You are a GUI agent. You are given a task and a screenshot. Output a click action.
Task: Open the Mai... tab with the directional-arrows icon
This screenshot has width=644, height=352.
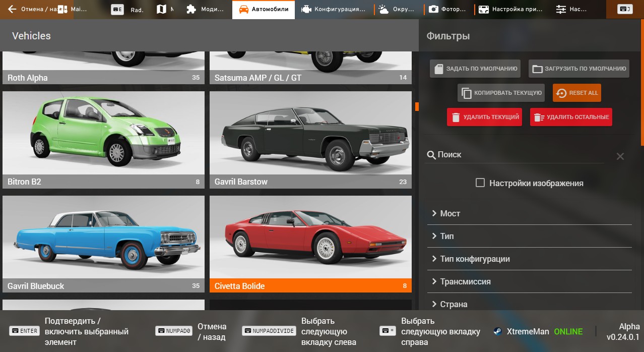[x=72, y=9]
